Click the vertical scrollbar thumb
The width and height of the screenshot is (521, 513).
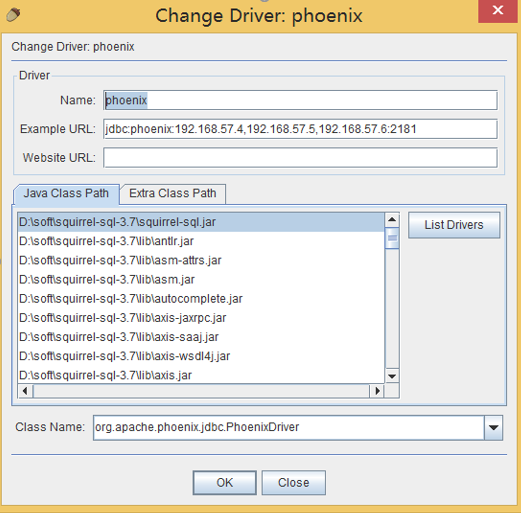[392, 238]
